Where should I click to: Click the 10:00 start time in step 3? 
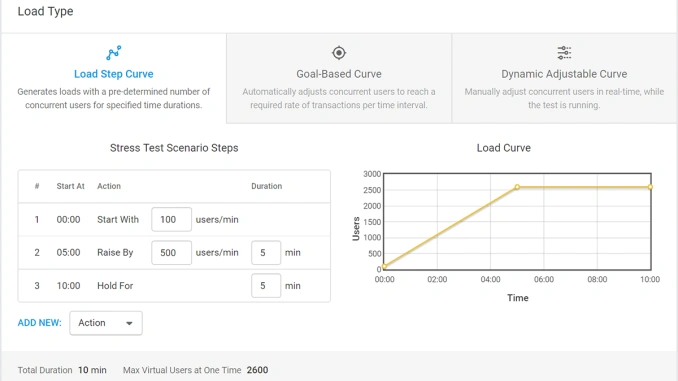pos(68,286)
